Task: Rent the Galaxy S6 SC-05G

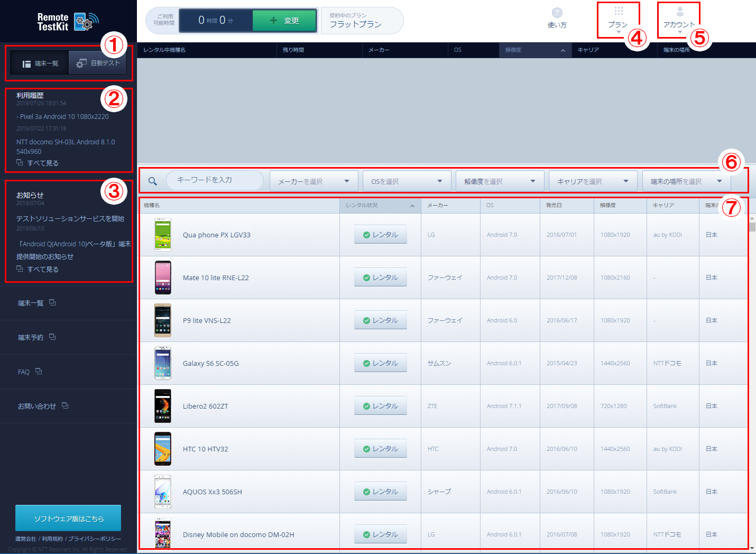Action: [x=381, y=363]
